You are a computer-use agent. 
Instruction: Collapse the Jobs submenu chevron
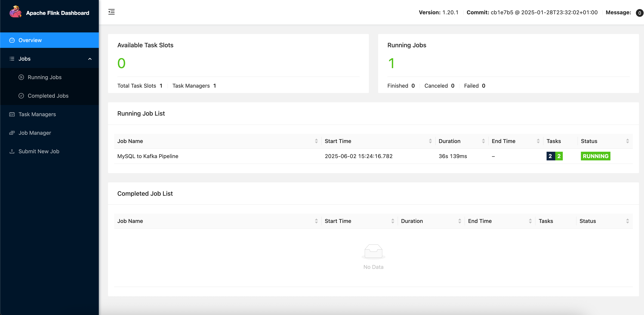point(90,59)
